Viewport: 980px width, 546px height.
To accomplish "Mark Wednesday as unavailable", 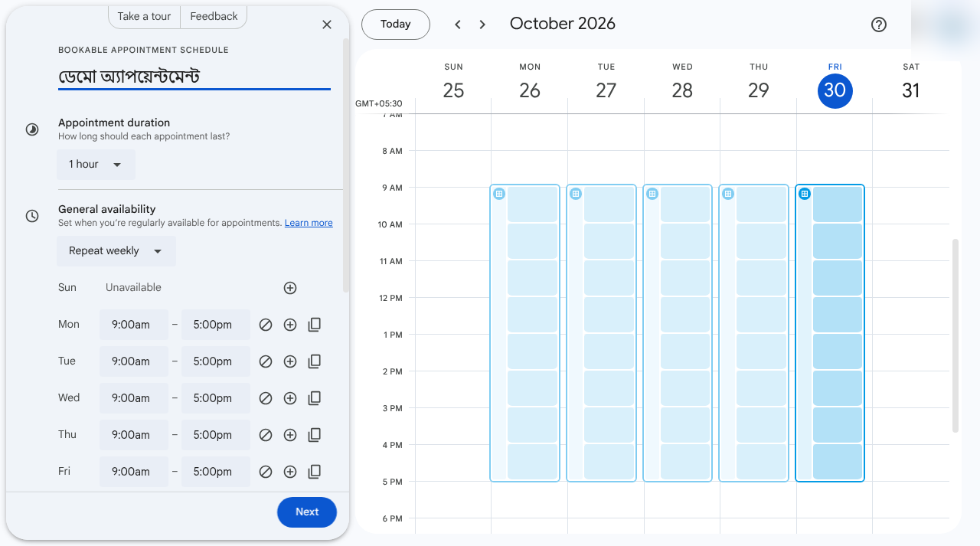I will (266, 398).
